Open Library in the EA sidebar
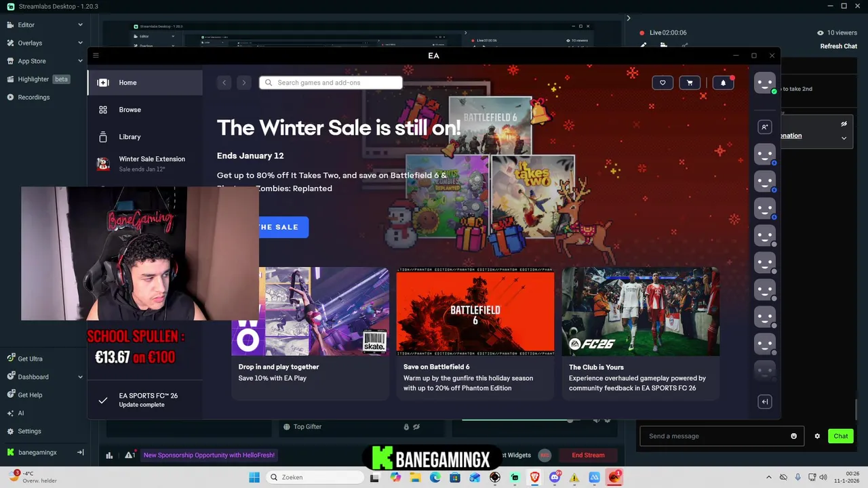868x488 pixels. click(x=145, y=137)
